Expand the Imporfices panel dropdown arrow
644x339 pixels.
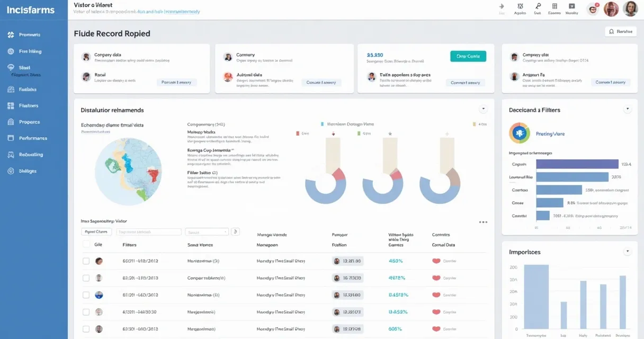pos(628,252)
